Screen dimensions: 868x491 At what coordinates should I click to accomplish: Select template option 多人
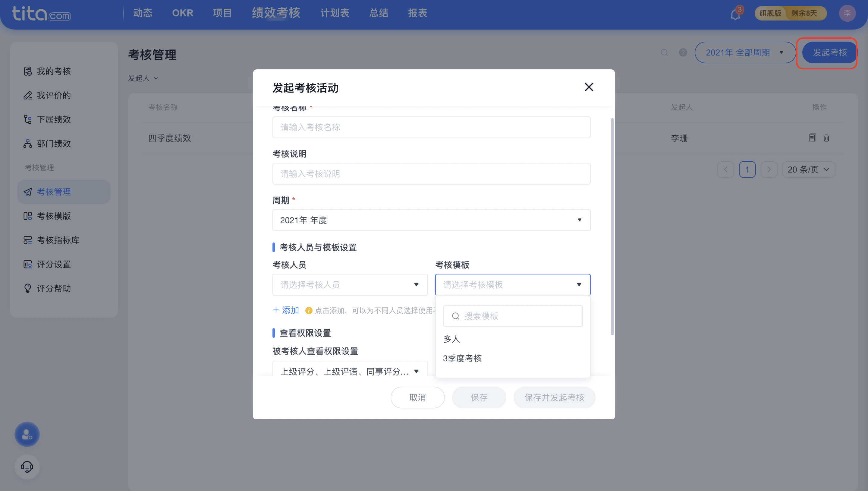click(x=512, y=339)
